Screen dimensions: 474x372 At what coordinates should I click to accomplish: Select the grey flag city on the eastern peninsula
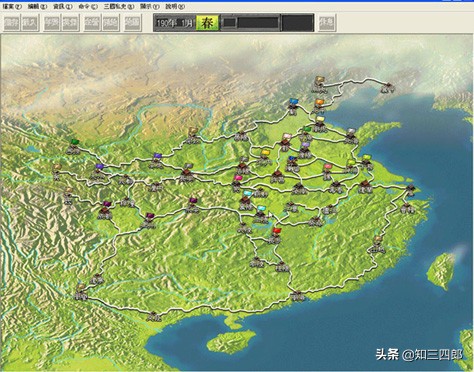coord(351,136)
